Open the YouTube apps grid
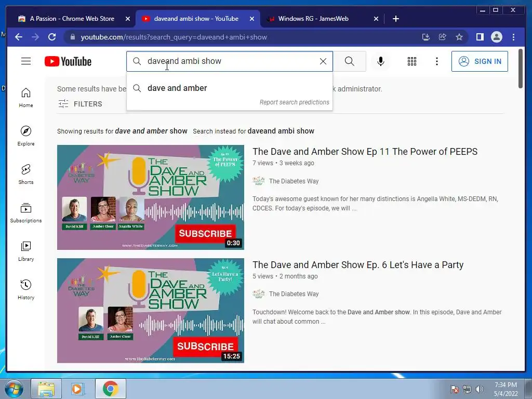This screenshot has height=399, width=532. click(412, 61)
